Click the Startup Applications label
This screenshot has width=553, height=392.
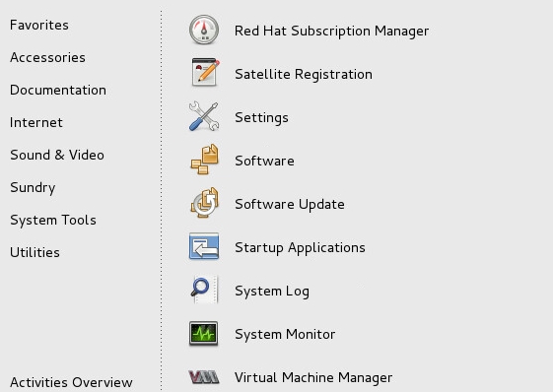point(300,248)
